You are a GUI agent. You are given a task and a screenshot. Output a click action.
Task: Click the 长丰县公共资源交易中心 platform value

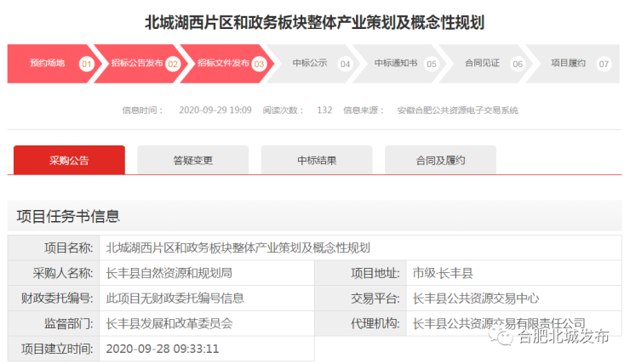click(475, 299)
